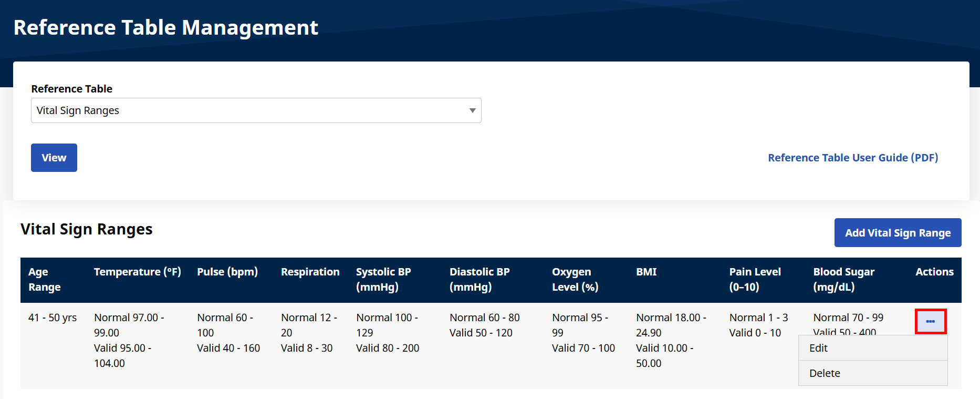Click the Temperature (°F) column header

138,272
